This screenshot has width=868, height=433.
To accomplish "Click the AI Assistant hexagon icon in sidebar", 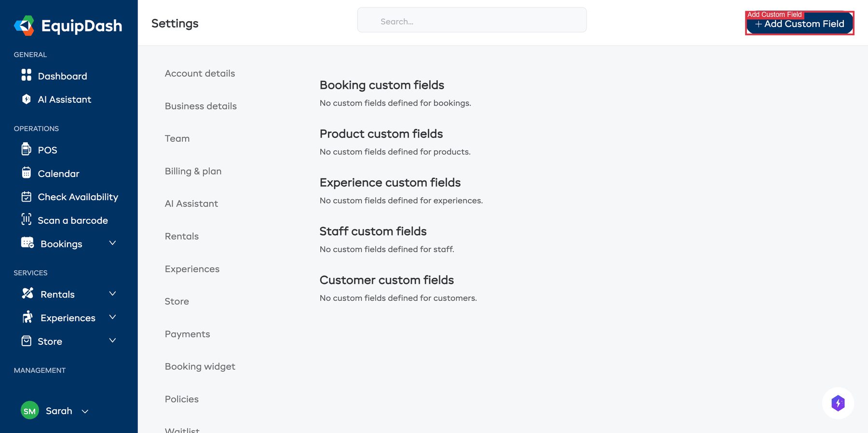I will point(27,99).
